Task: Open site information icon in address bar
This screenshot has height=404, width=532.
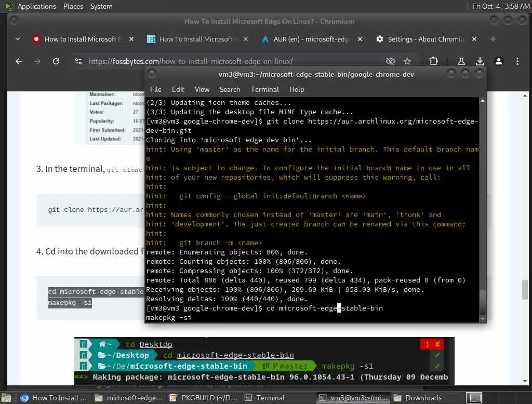Action: pyautogui.click(x=78, y=61)
